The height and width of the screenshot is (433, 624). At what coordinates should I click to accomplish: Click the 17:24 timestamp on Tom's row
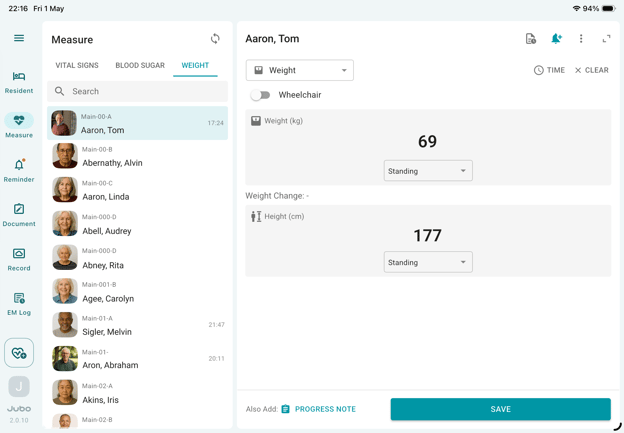click(x=215, y=123)
